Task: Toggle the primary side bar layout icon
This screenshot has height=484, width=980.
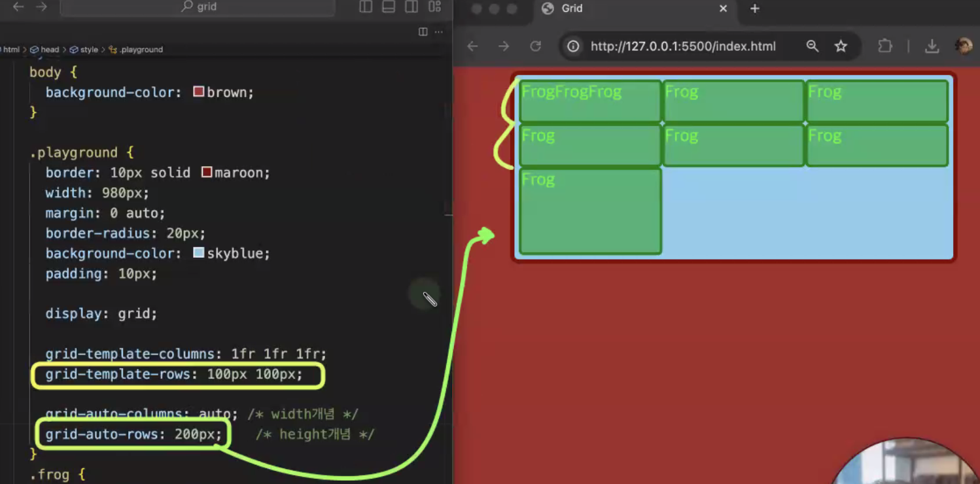Action: (x=366, y=7)
